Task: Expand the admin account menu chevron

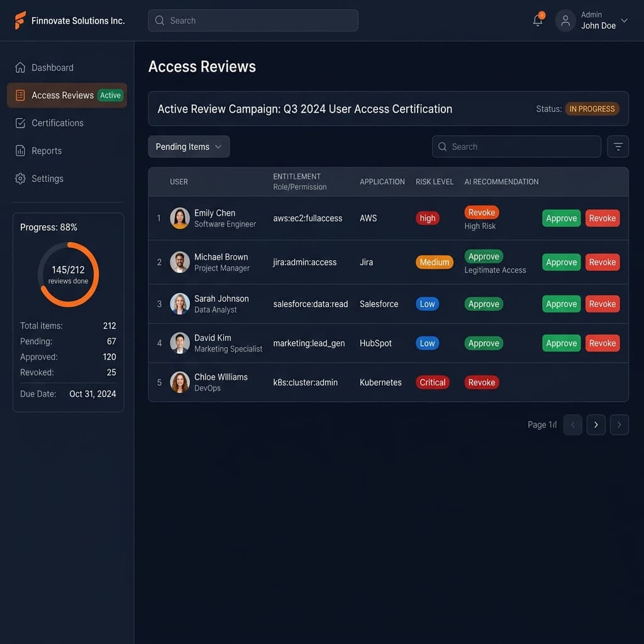Action: 624,21
